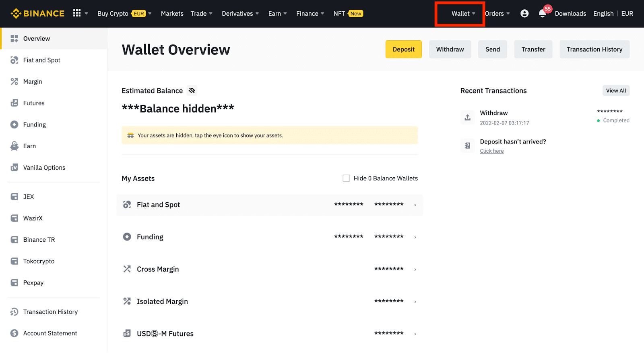The image size is (644, 353).
Task: Click the 'Completed' status text
Action: tap(616, 120)
